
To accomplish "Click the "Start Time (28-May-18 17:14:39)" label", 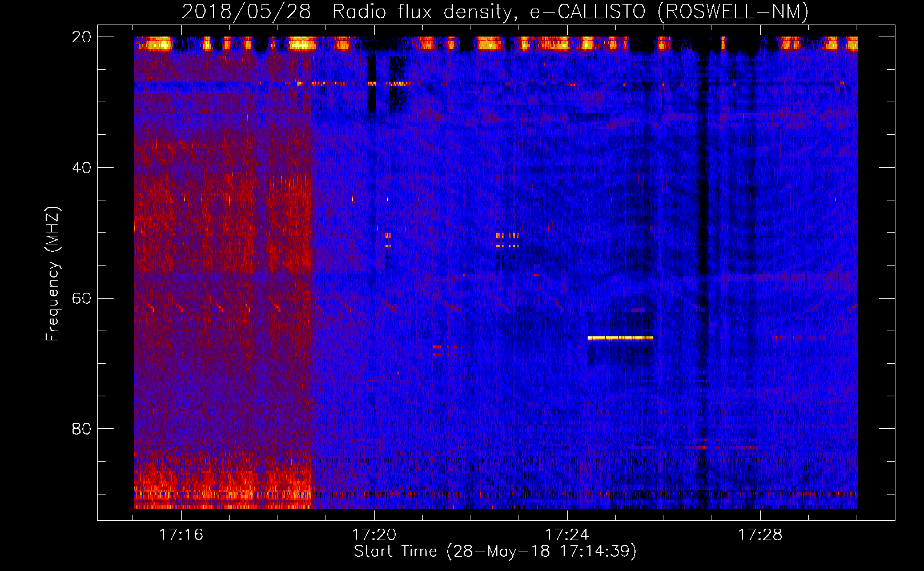I will (x=495, y=552).
